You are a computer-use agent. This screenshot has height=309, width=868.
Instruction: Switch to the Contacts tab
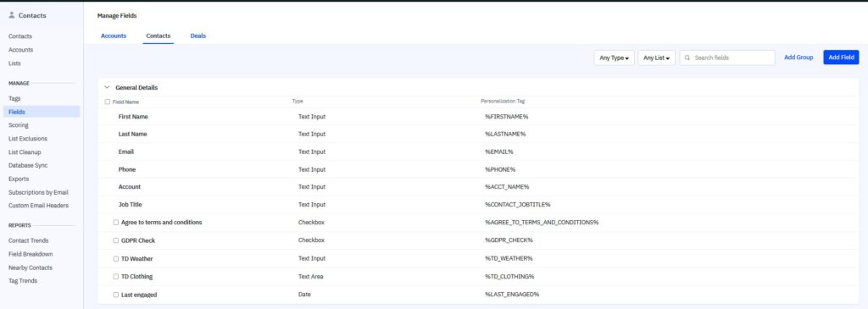159,36
